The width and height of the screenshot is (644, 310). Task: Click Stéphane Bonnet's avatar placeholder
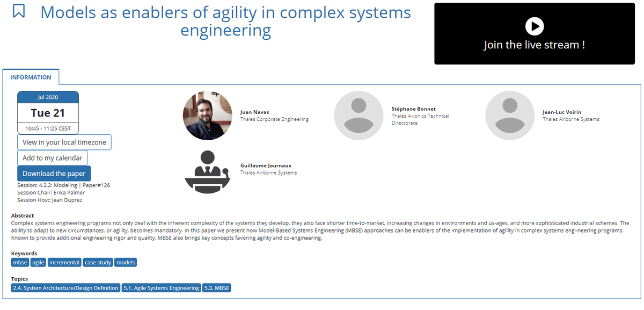pos(359,116)
